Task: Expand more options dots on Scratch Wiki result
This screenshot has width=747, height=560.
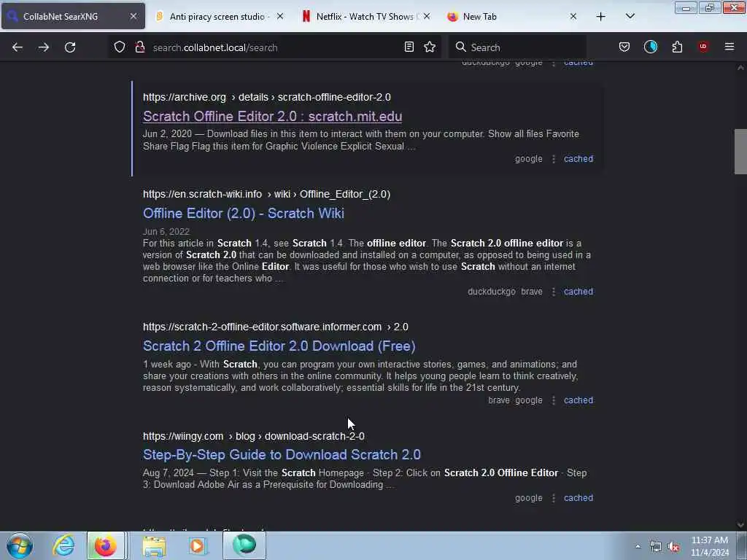Action: [x=553, y=292]
